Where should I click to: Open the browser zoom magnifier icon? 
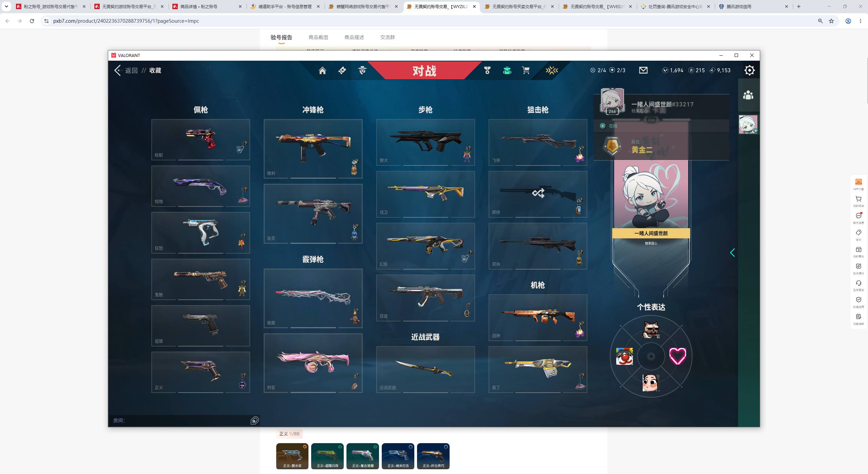point(820,21)
